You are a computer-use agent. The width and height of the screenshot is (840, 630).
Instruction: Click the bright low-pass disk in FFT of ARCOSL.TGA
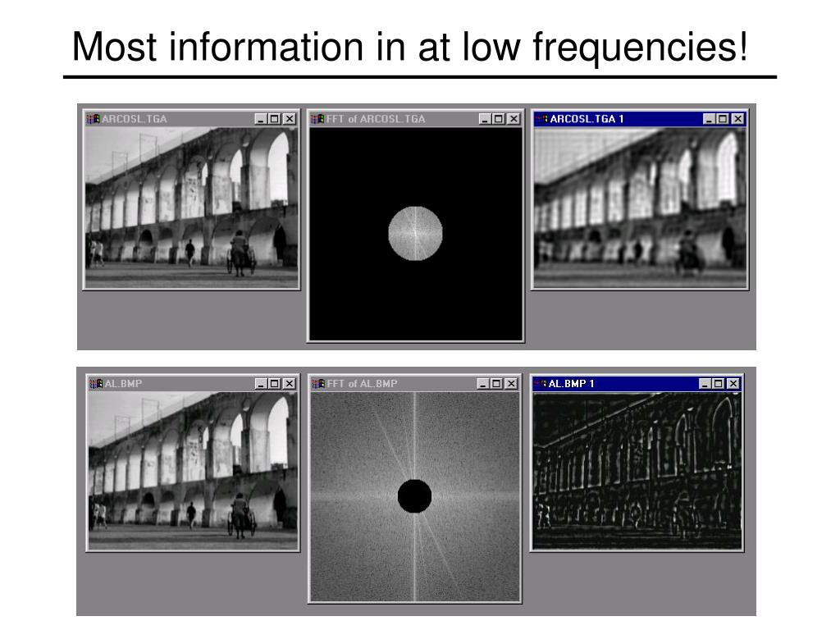[x=415, y=234]
